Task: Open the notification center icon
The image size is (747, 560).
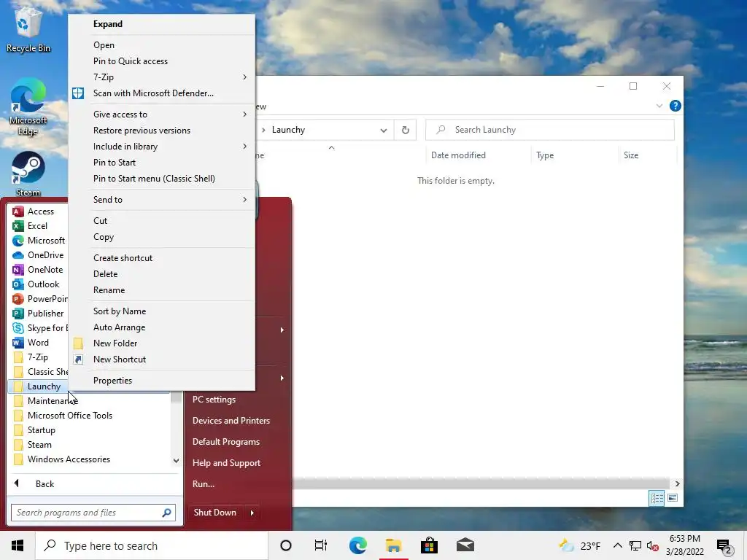Action: [x=724, y=545]
